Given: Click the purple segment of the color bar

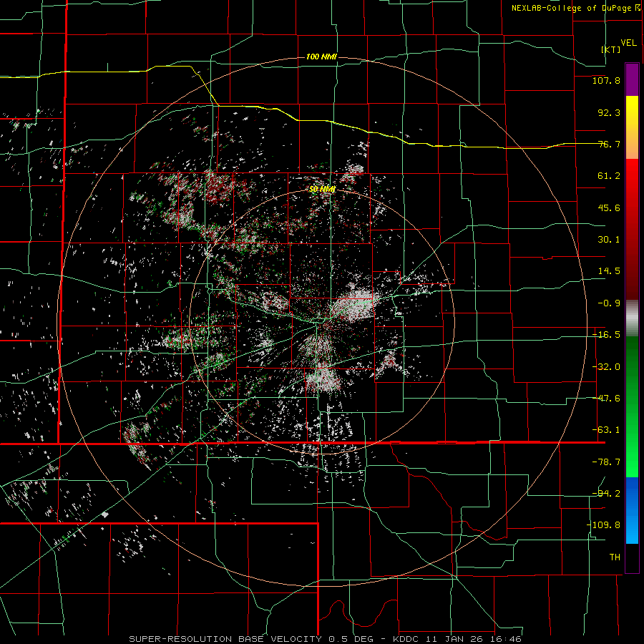Looking at the screenshot, I should coord(632,79).
